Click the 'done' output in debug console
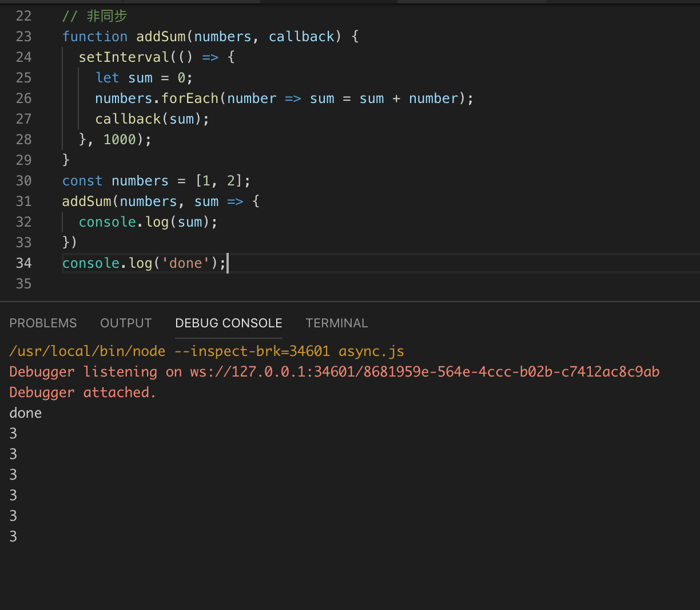 tap(25, 413)
